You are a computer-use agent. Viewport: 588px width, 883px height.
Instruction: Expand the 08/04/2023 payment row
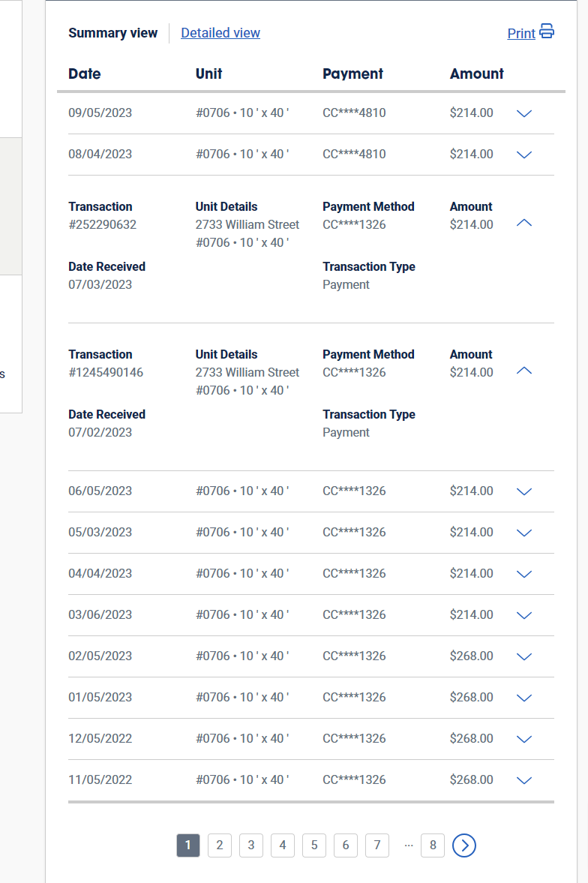tap(524, 155)
